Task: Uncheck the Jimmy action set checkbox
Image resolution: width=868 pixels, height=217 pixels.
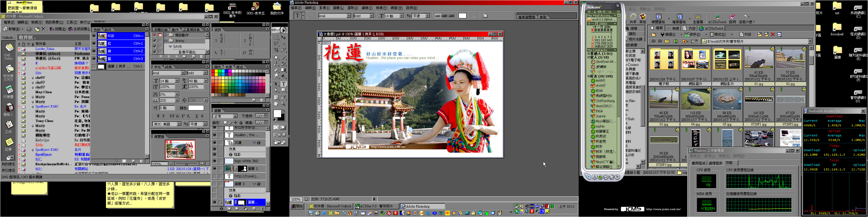Action: click(x=154, y=41)
